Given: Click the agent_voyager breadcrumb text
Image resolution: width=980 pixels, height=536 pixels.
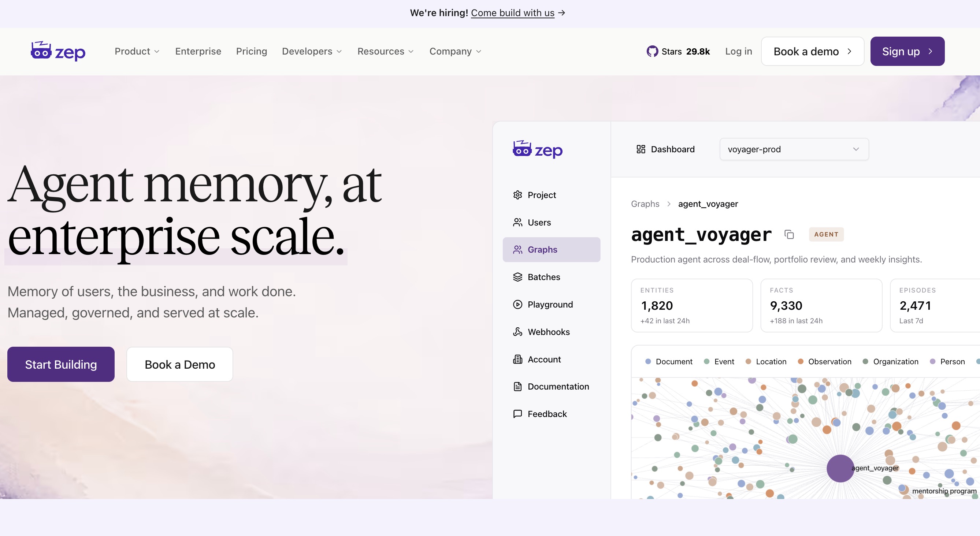Looking at the screenshot, I should click(x=708, y=204).
